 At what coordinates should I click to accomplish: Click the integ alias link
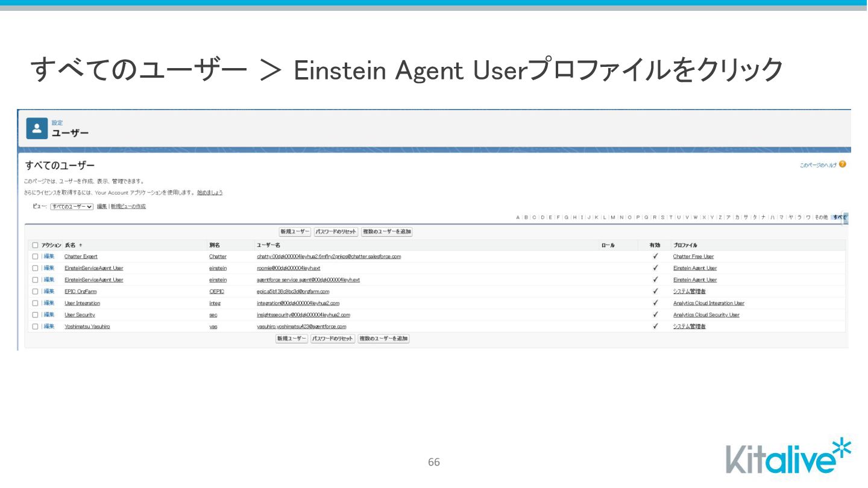click(x=215, y=303)
